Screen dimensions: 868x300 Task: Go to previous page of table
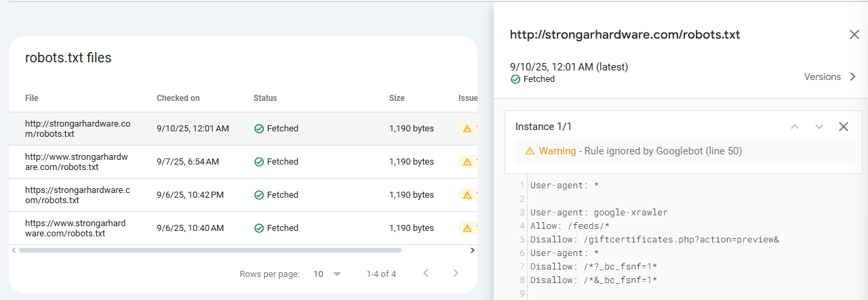tap(426, 274)
